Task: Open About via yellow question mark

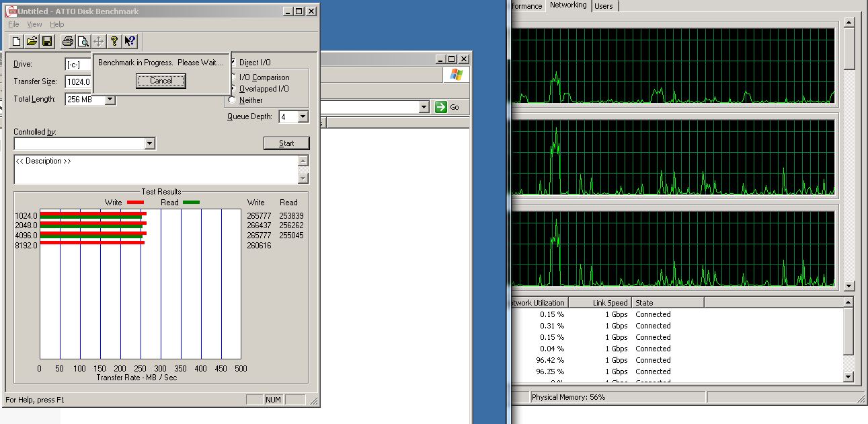Action: point(114,42)
